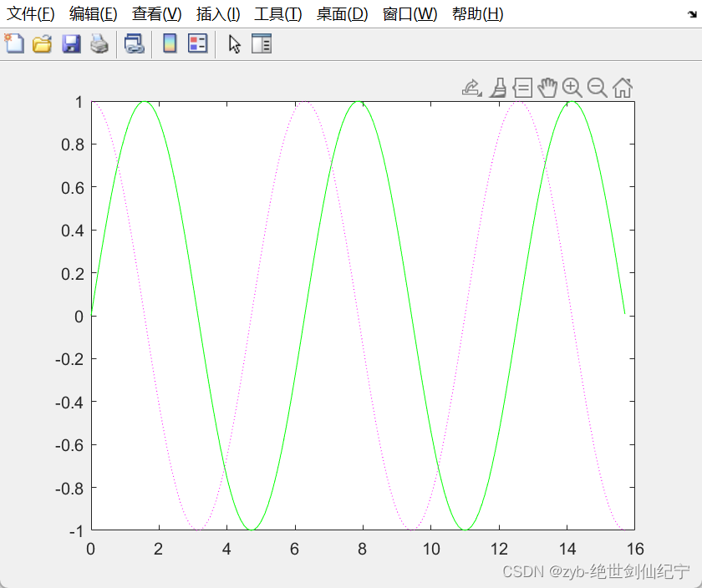Enable the data tips tool
The image size is (702, 588).
[522, 88]
